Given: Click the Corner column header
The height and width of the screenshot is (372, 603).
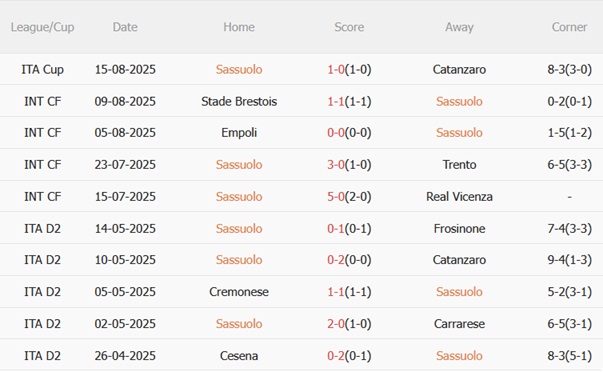Looking at the screenshot, I should [x=569, y=27].
